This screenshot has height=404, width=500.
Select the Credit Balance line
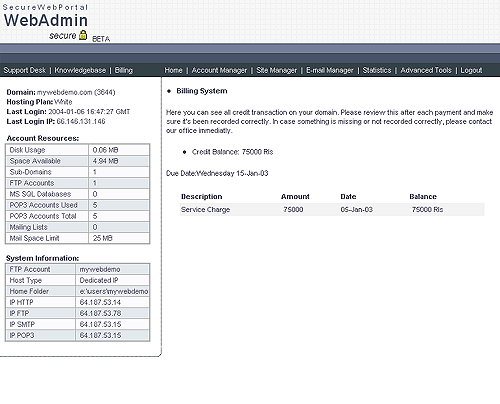pos(232,152)
